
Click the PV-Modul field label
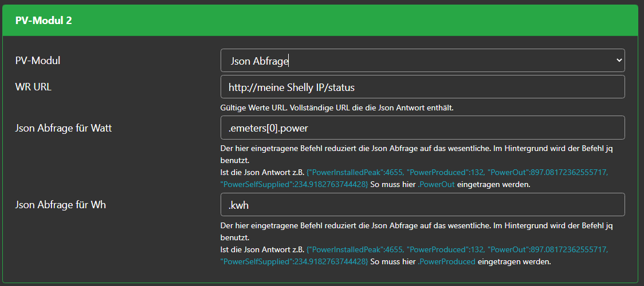38,60
